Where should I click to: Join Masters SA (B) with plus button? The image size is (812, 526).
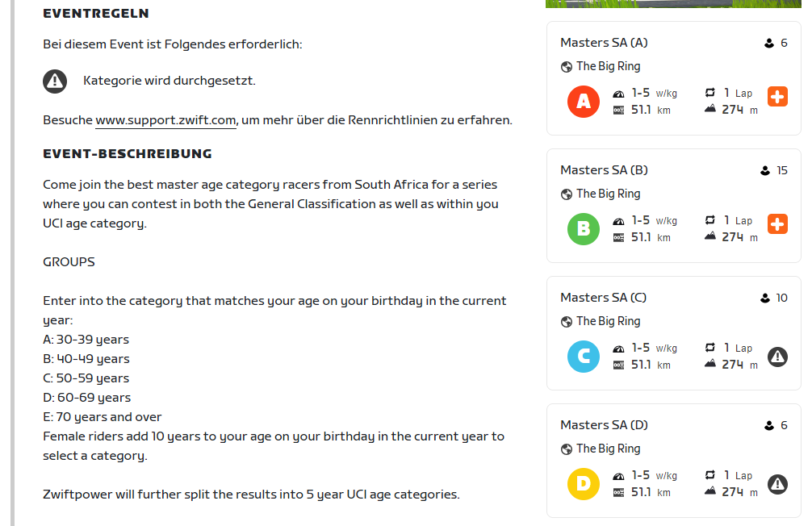[x=777, y=224]
